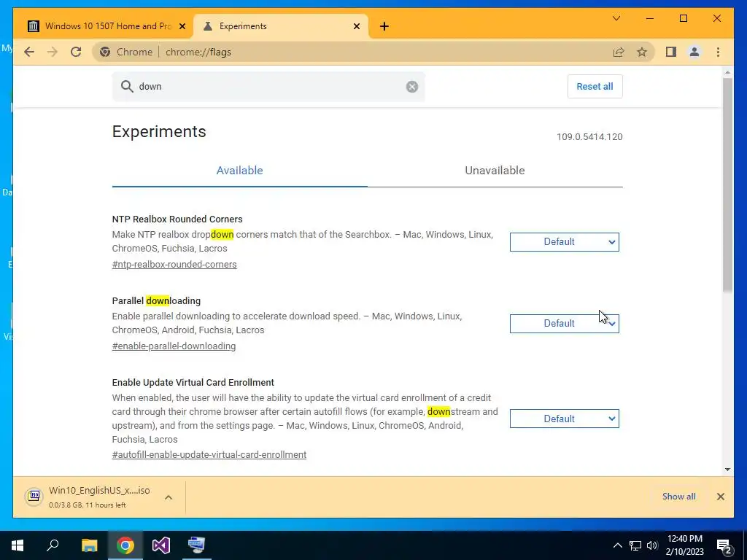Click the scrollbar down arrow
This screenshot has width=747, height=560.
[727, 470]
